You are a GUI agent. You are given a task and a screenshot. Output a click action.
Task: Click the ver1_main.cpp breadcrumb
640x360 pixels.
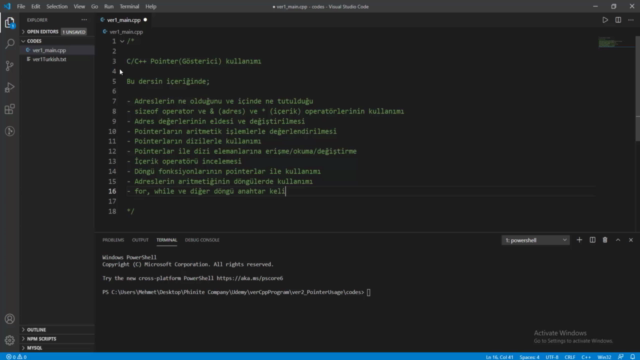pos(126,31)
